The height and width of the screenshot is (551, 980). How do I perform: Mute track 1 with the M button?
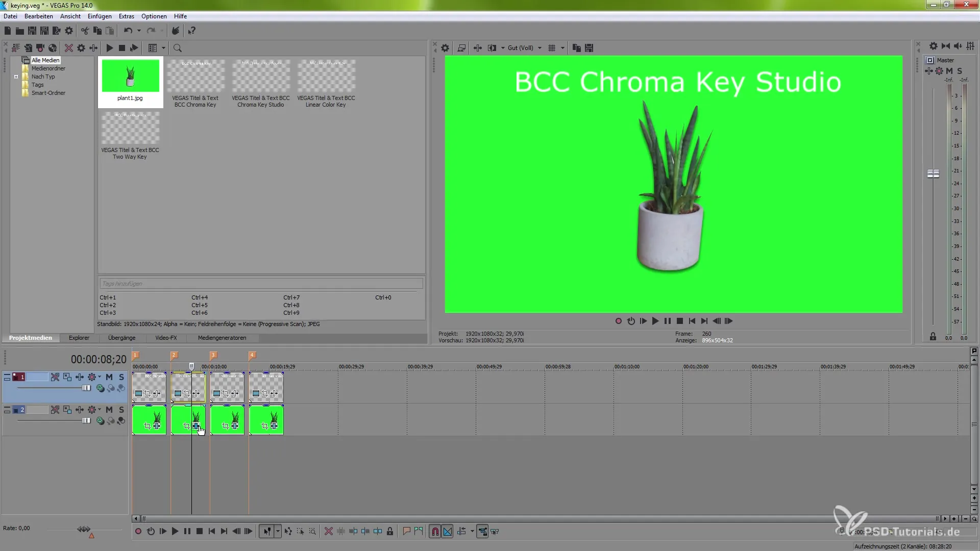point(109,377)
